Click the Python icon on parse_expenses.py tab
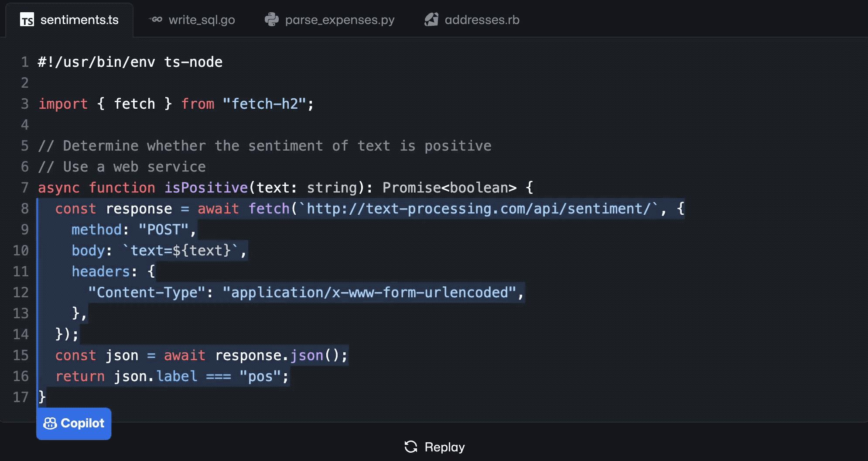The height and width of the screenshot is (461, 868). coord(271,20)
